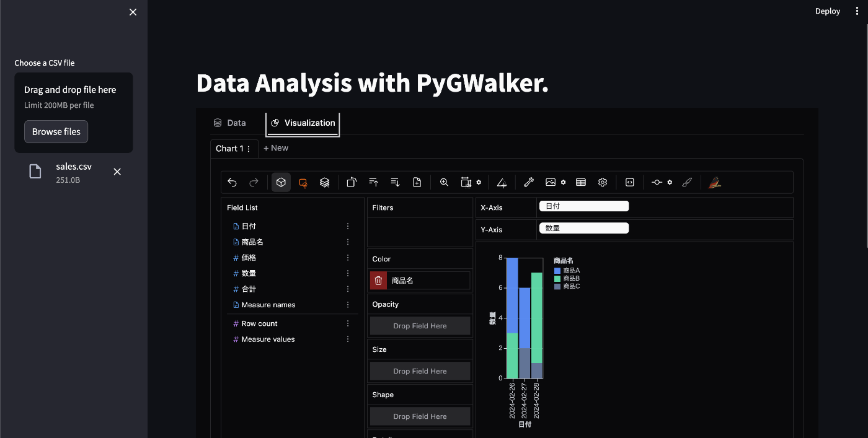Click the 商品名 field in Color shelf

coord(428,281)
